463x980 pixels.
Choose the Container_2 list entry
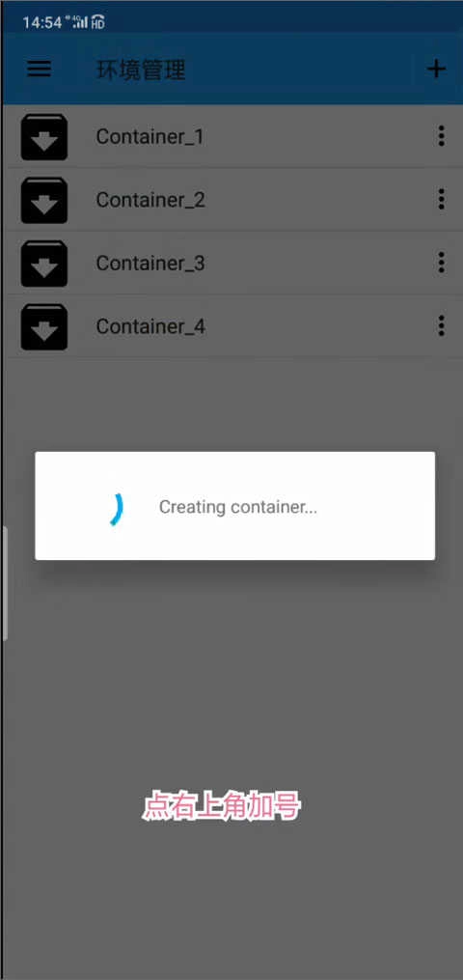(232, 200)
